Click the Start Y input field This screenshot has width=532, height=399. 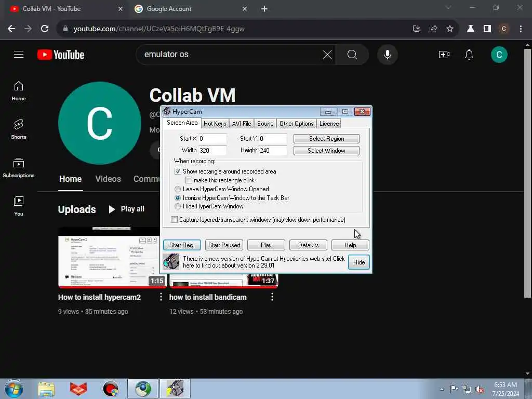tap(273, 138)
